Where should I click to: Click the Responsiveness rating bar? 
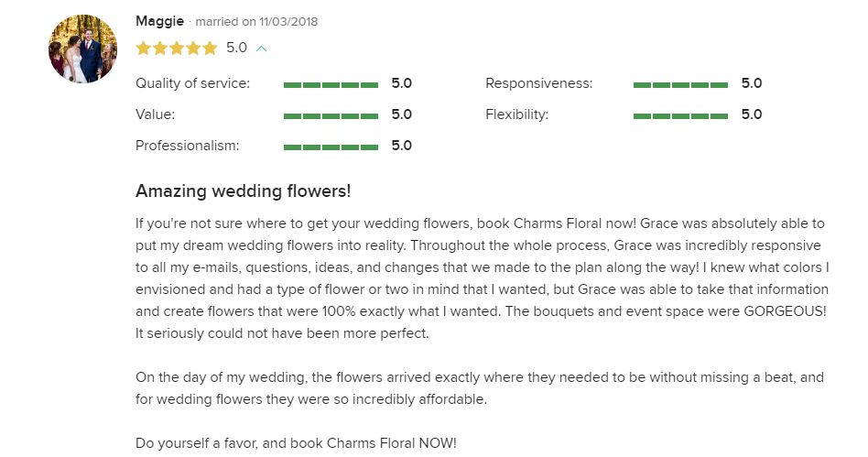(680, 84)
